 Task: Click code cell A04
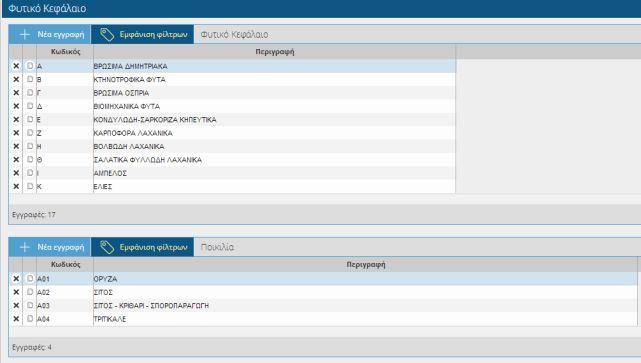point(65,319)
